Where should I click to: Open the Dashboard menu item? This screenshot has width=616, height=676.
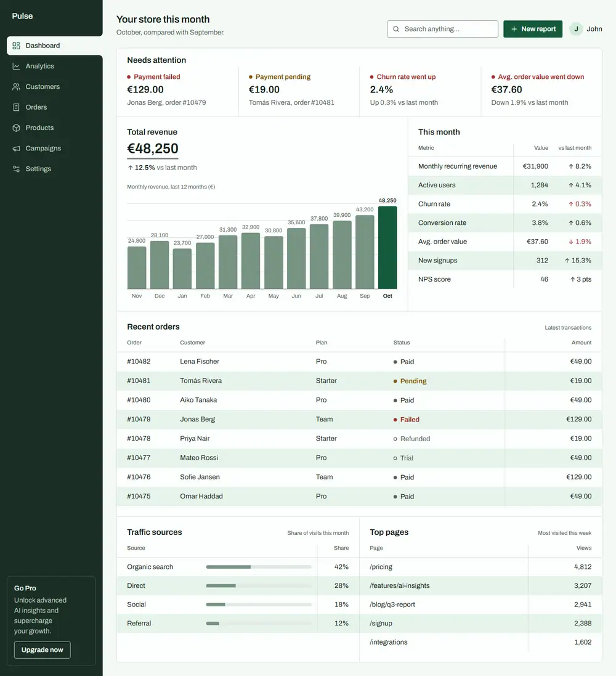55,46
